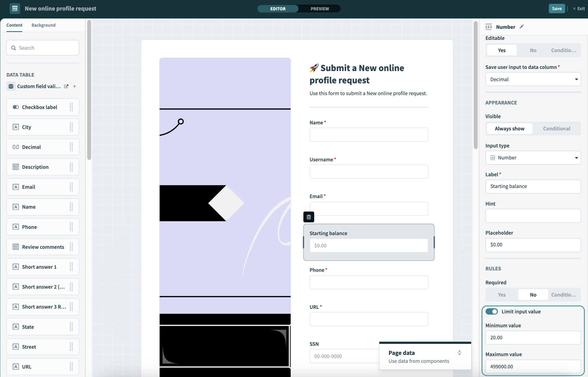Toggle Required to Yes

(x=501, y=294)
